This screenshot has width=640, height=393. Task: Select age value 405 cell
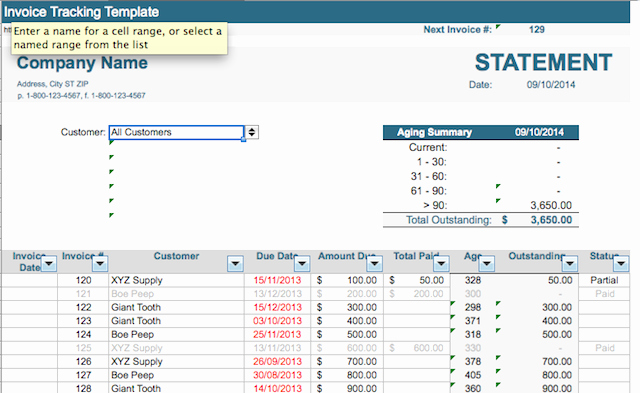[473, 375]
